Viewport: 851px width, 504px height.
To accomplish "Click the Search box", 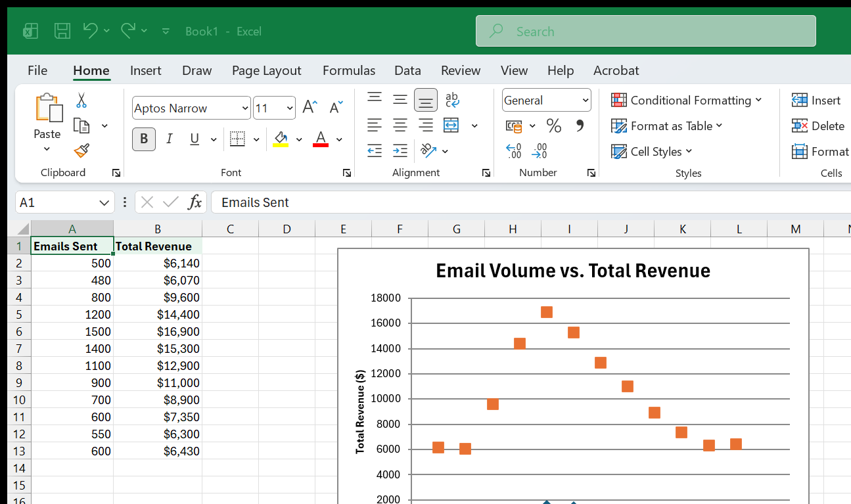I will click(646, 31).
